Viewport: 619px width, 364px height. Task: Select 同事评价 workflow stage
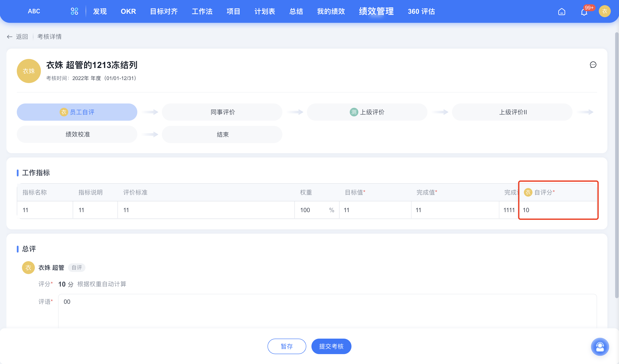coord(222,112)
